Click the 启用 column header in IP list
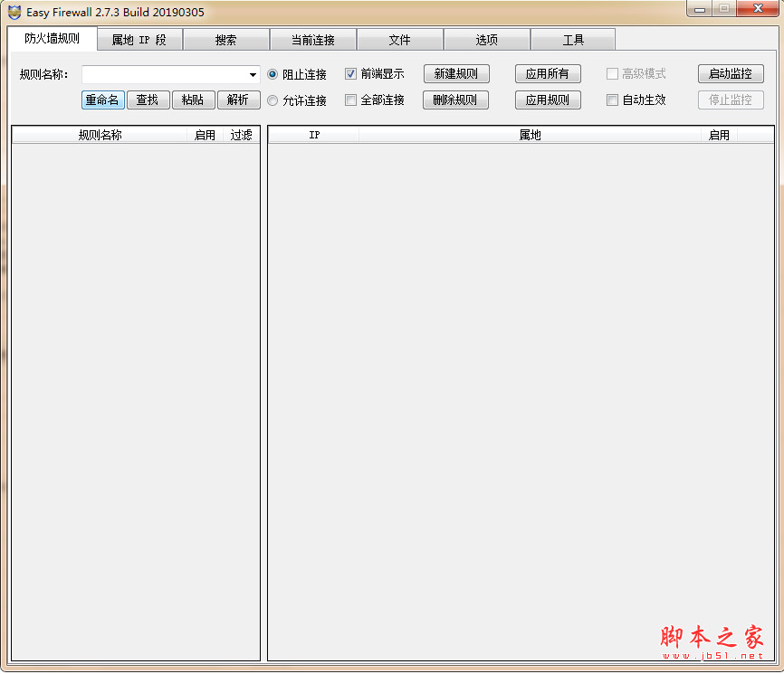 (719, 135)
